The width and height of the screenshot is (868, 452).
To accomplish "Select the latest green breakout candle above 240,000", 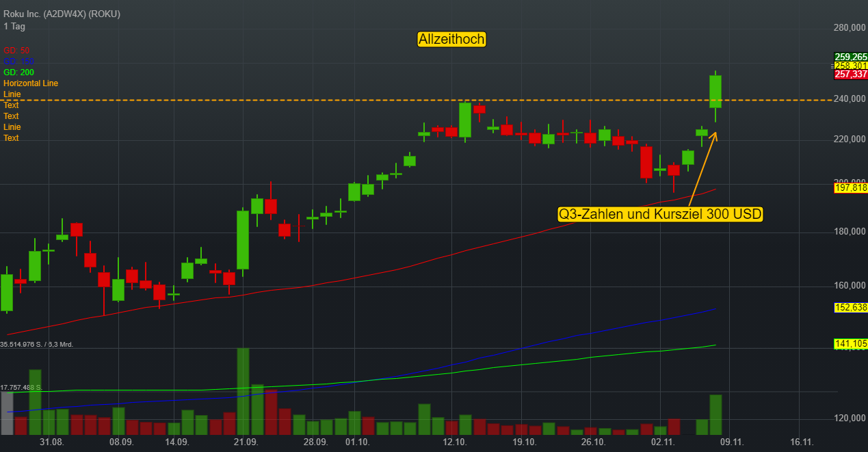I will pos(715,91).
